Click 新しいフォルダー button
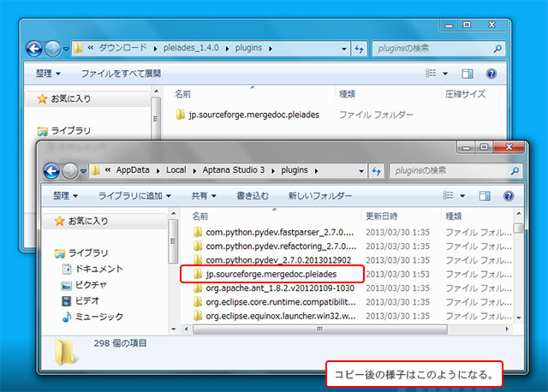548x392 pixels. tap(320, 196)
